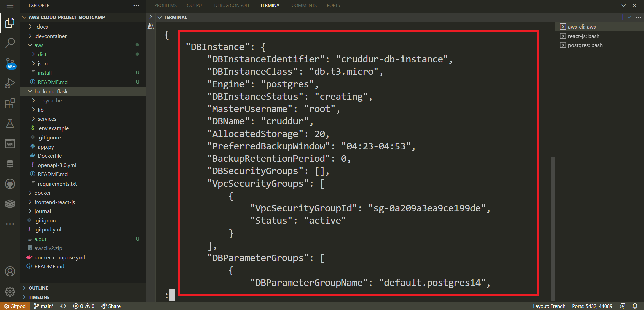644x310 pixels.
Task: Open the Explorer view icon
Action: click(10, 23)
